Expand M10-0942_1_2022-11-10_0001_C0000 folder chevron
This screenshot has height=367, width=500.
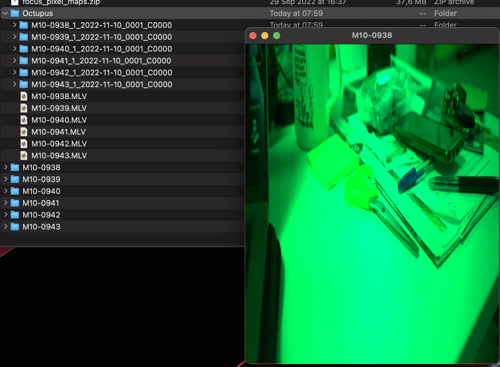(x=14, y=72)
